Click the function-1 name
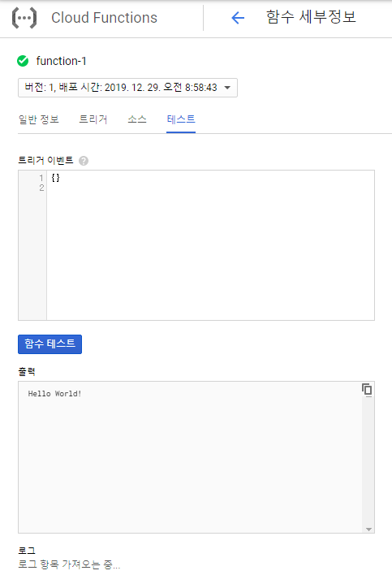The image size is (392, 588). point(62,61)
